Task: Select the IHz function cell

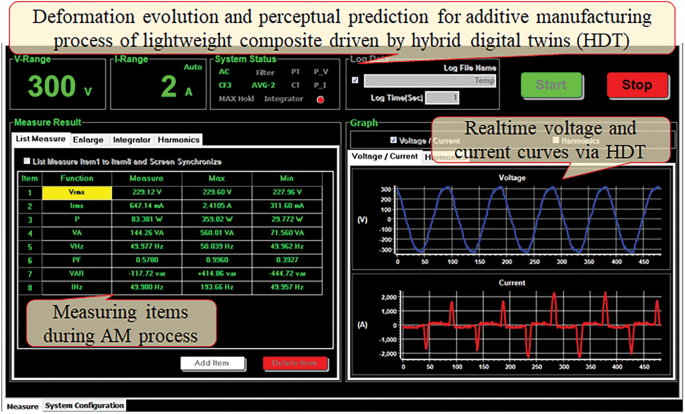Action: [x=76, y=287]
